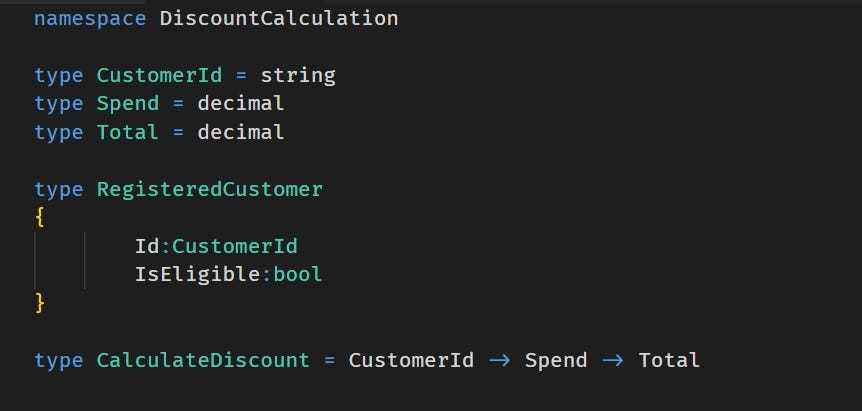Click the first arrow after CustomerId

pos(500,360)
